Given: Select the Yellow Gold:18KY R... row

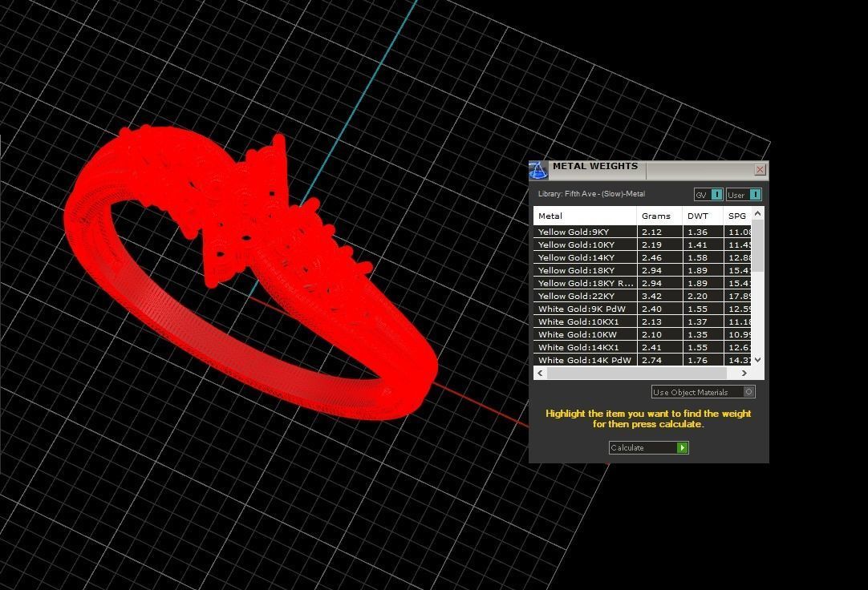Looking at the screenshot, I should pos(643,283).
